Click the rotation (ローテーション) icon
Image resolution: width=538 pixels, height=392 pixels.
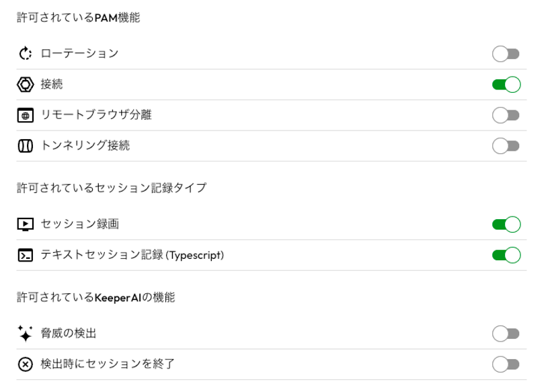click(x=25, y=54)
